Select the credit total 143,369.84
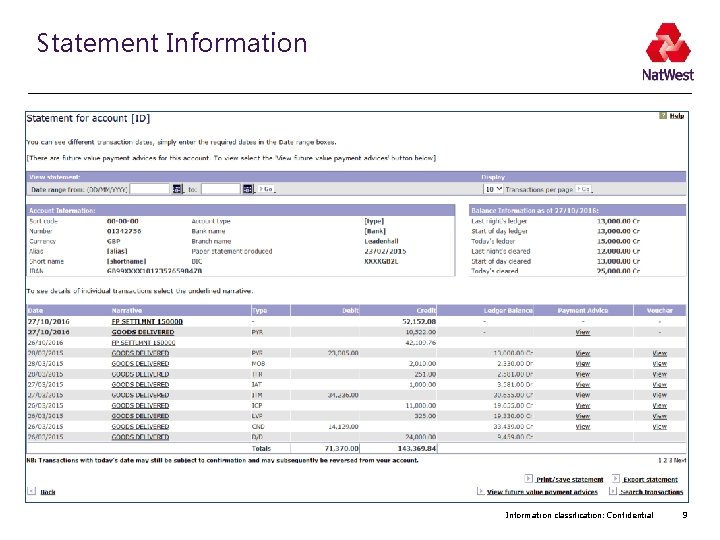This screenshot has height=540, width=720. tap(416, 449)
